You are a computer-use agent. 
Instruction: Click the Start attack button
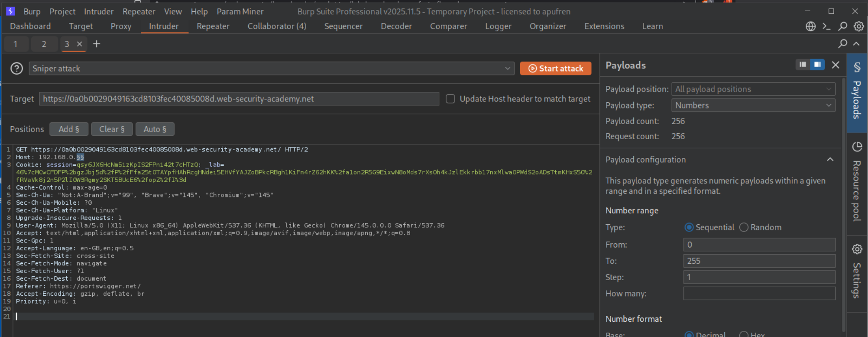coord(555,69)
